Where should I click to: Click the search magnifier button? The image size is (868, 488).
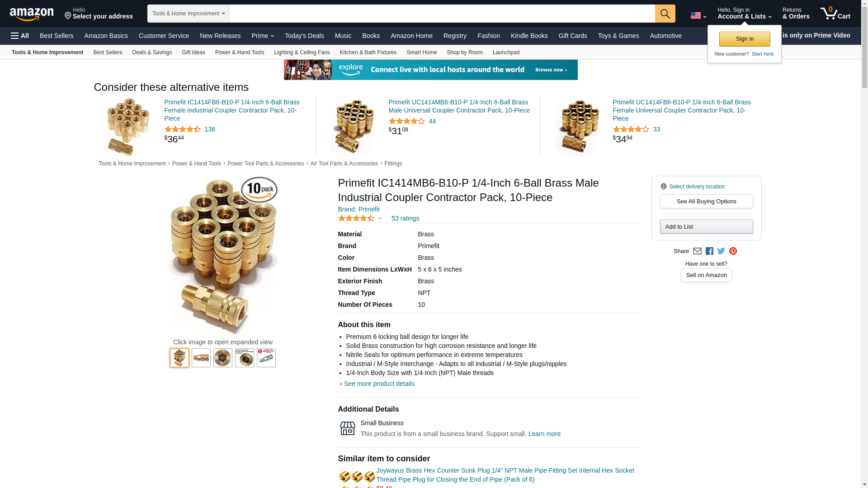click(x=665, y=14)
